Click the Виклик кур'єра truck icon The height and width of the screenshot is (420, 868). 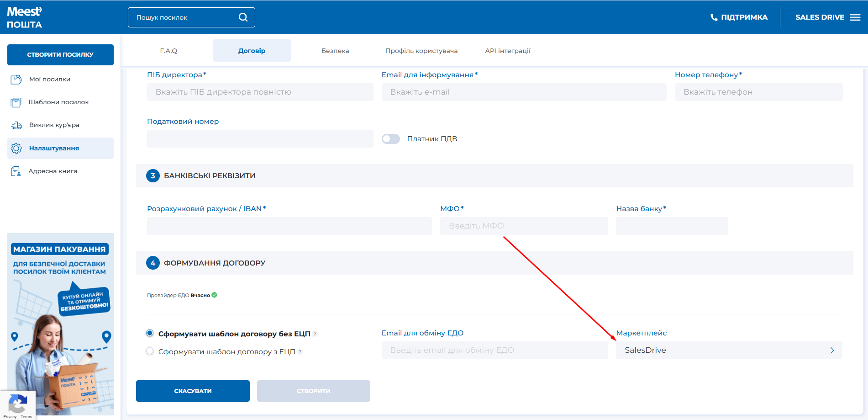coord(16,125)
